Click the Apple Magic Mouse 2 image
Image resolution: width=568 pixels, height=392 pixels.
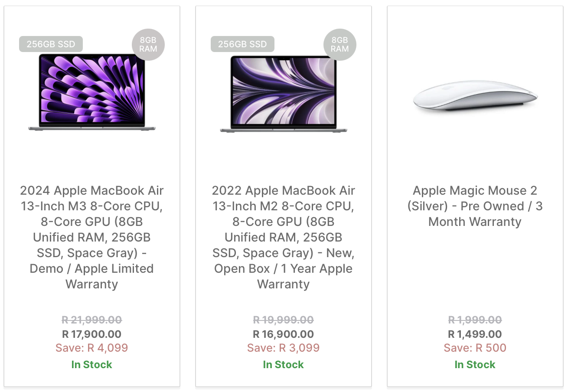tap(475, 96)
